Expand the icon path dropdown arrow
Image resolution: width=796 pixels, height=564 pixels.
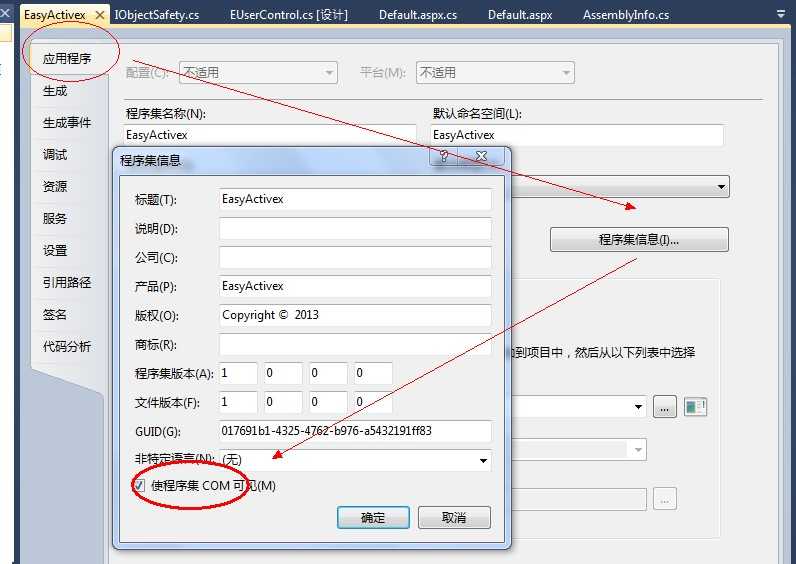tap(638, 407)
